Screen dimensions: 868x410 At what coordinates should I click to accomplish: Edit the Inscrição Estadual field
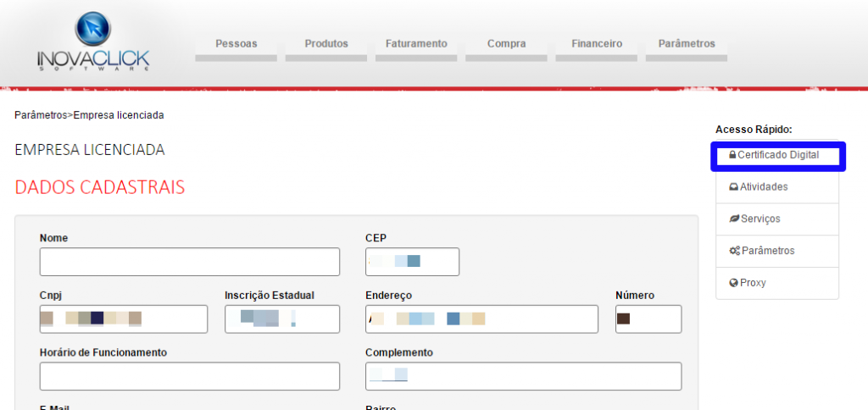tap(281, 319)
